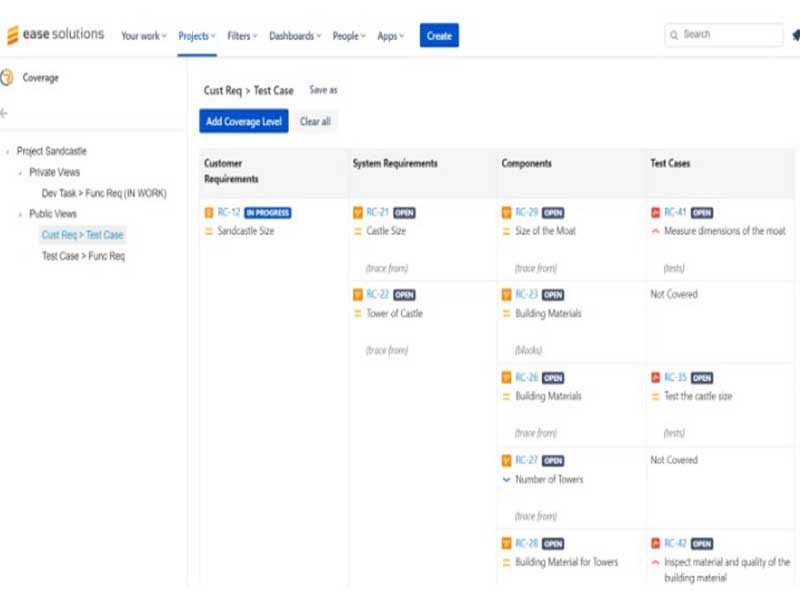Click the Coverage app icon in sidebar
800x600 pixels.
8,78
